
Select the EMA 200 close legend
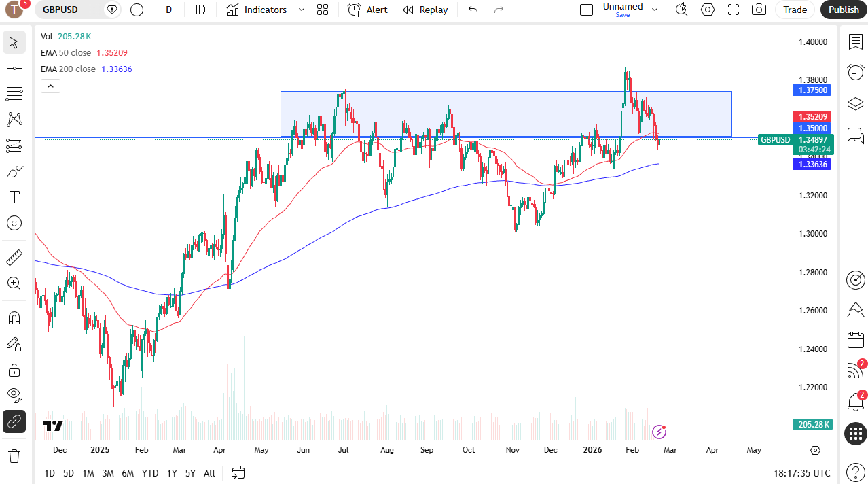(86, 69)
